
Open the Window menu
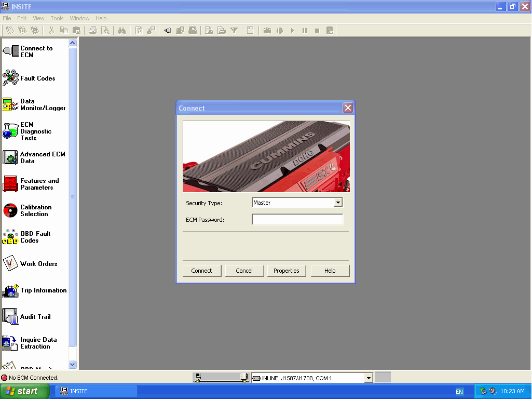79,18
